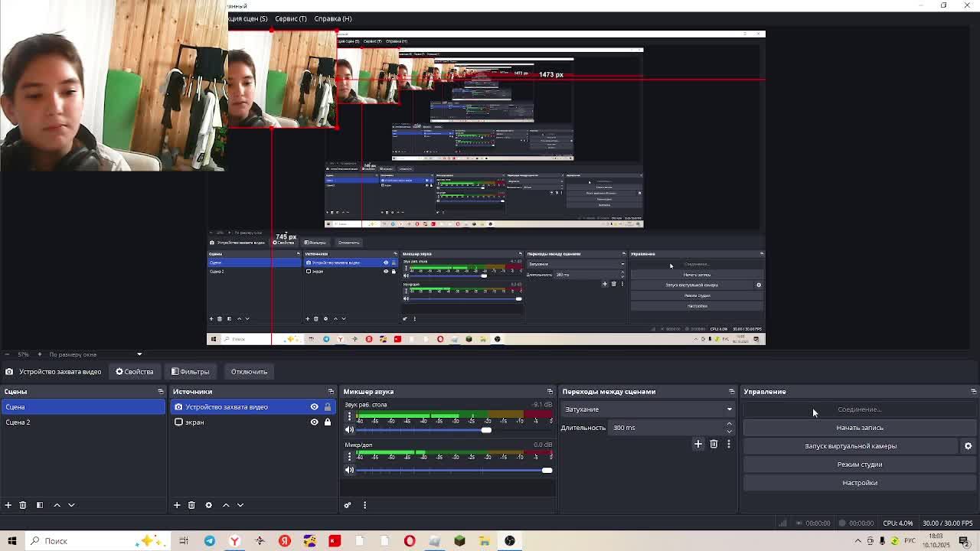
Task: Toggle Режим студии
Action: pos(859,465)
